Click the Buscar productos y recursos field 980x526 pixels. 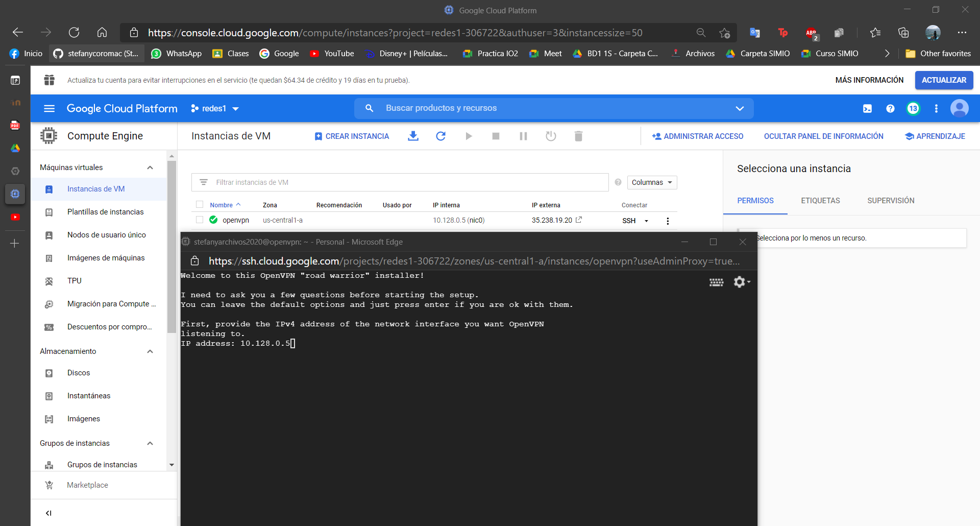coord(554,108)
